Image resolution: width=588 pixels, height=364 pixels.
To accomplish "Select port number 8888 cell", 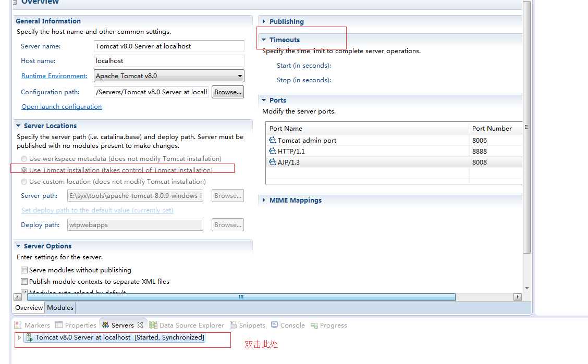I will (x=495, y=151).
